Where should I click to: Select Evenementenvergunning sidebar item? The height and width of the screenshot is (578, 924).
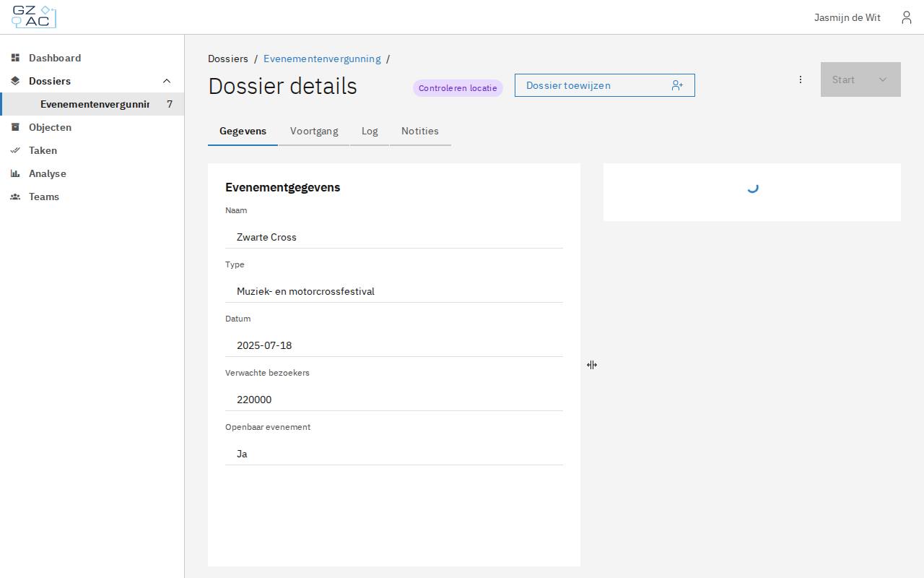click(x=92, y=104)
